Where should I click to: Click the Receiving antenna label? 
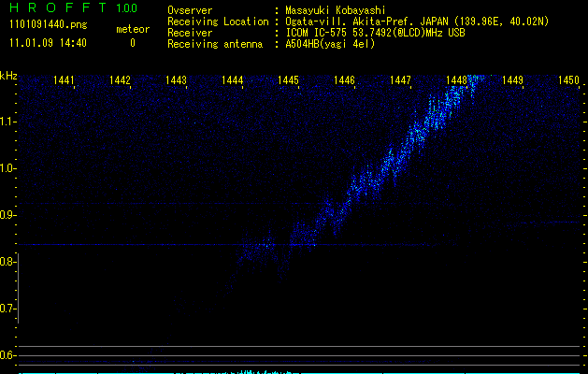[215, 44]
